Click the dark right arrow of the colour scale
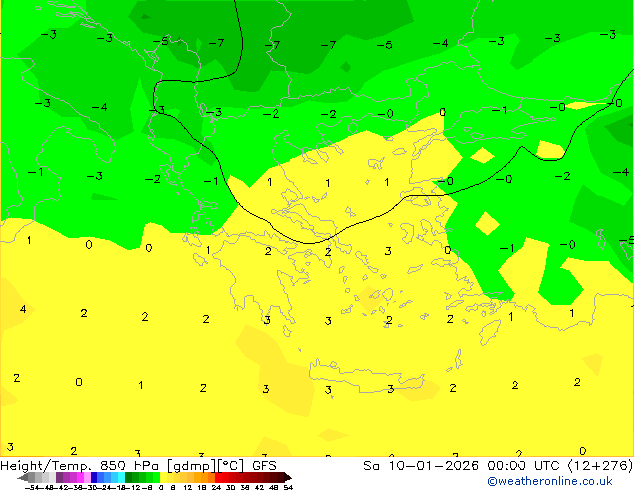 tap(287, 477)
